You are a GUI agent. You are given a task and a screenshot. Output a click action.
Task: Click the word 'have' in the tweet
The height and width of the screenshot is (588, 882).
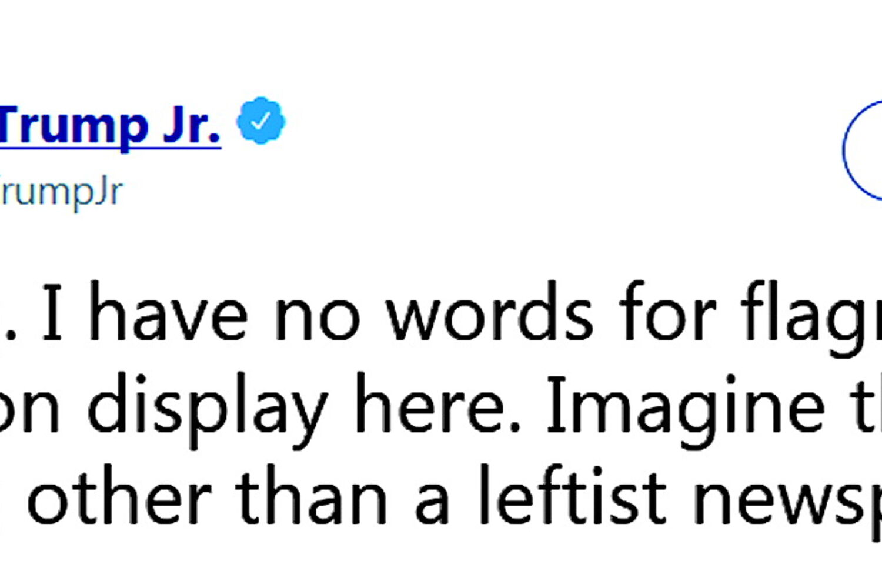168,313
